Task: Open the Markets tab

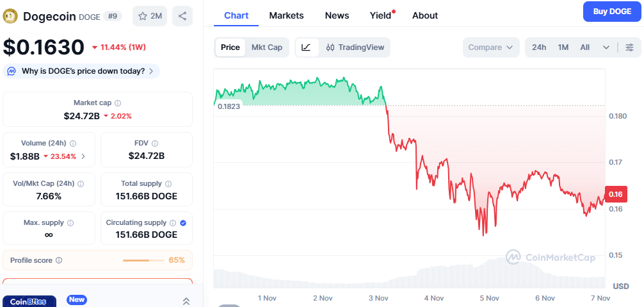Action: pyautogui.click(x=286, y=15)
